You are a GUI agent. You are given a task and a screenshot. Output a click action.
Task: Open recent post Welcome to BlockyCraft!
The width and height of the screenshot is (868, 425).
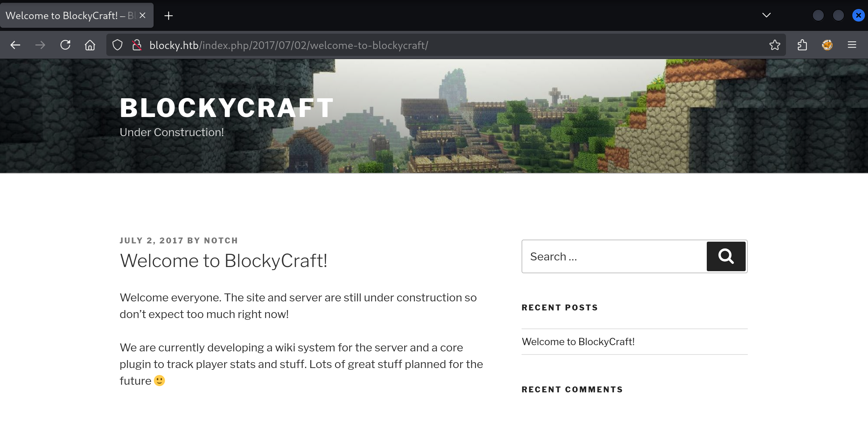click(x=578, y=342)
